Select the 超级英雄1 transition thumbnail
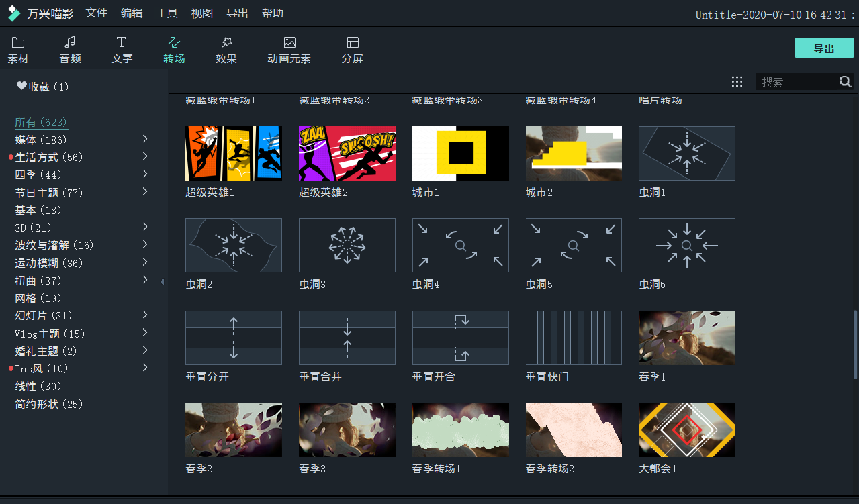859x504 pixels. [234, 154]
